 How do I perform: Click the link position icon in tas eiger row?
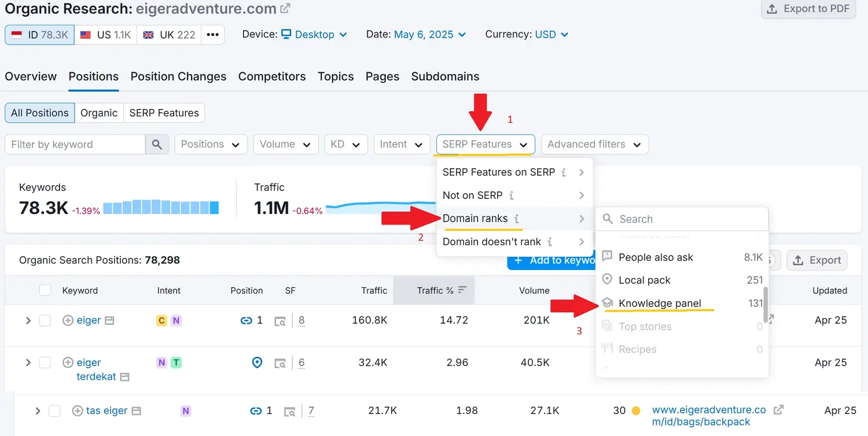coord(256,411)
